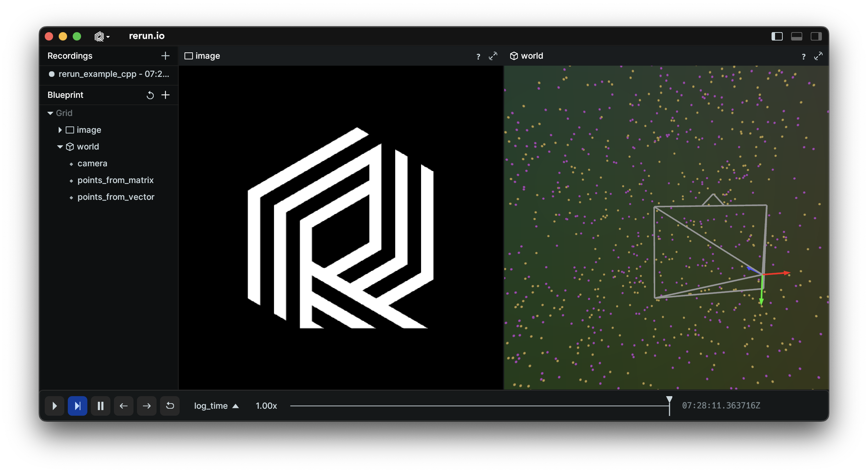This screenshot has width=868, height=473.
Task: Collapse the world tree node
Action: (x=60, y=147)
